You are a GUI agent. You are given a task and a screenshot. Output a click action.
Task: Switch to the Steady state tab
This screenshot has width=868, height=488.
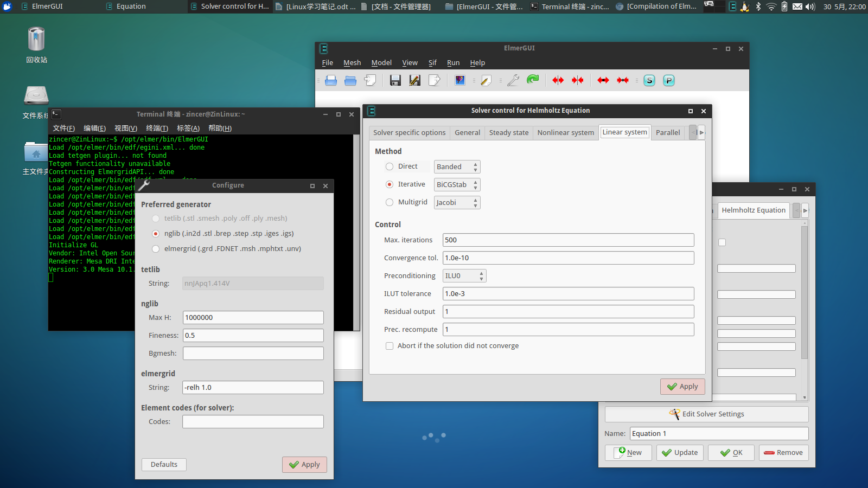click(509, 133)
